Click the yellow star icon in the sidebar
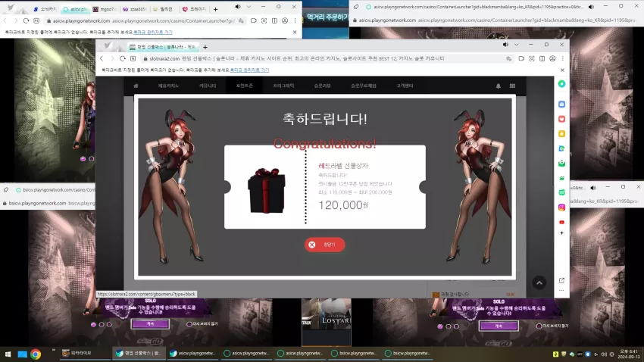644x362 pixels. point(561,134)
